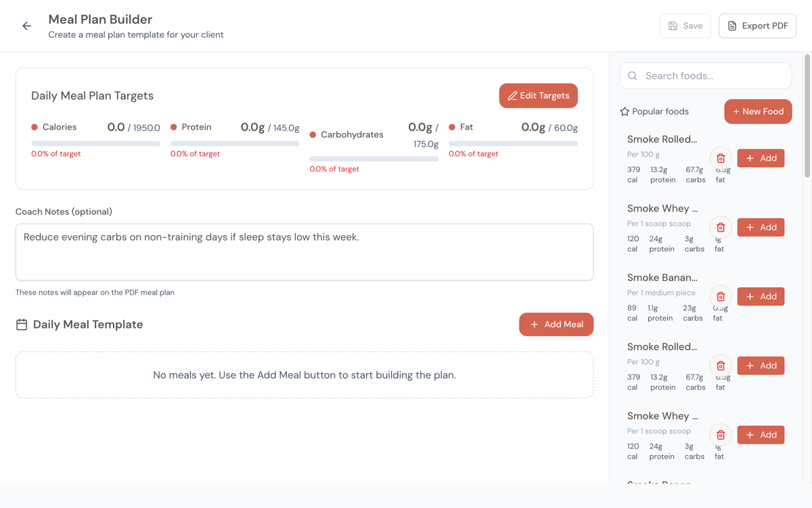Save the current meal plan
Screen dimensions: 812x508
(x=685, y=25)
